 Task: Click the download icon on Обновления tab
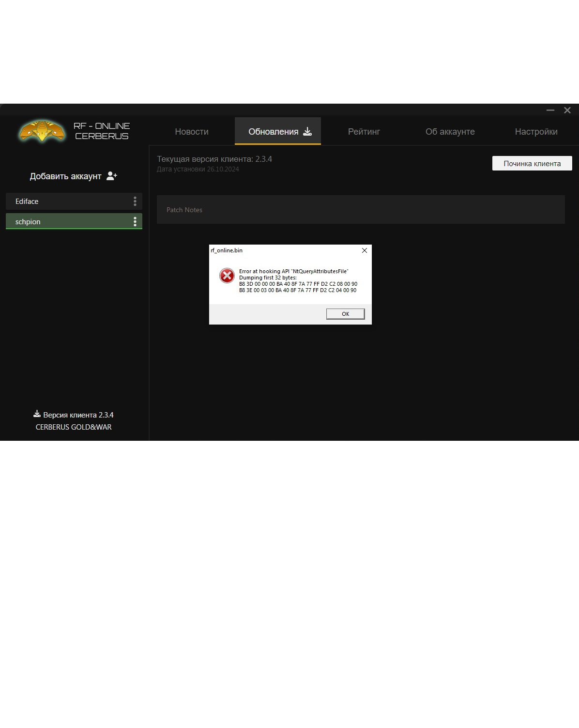pos(307,131)
